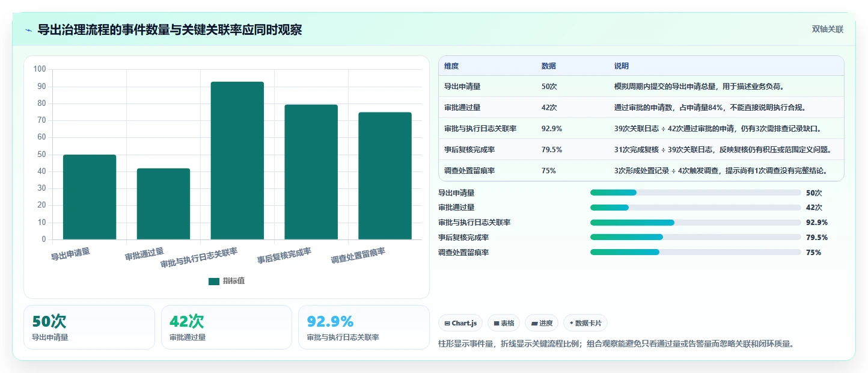Toggle the 指标值 legend swatch

click(x=214, y=281)
